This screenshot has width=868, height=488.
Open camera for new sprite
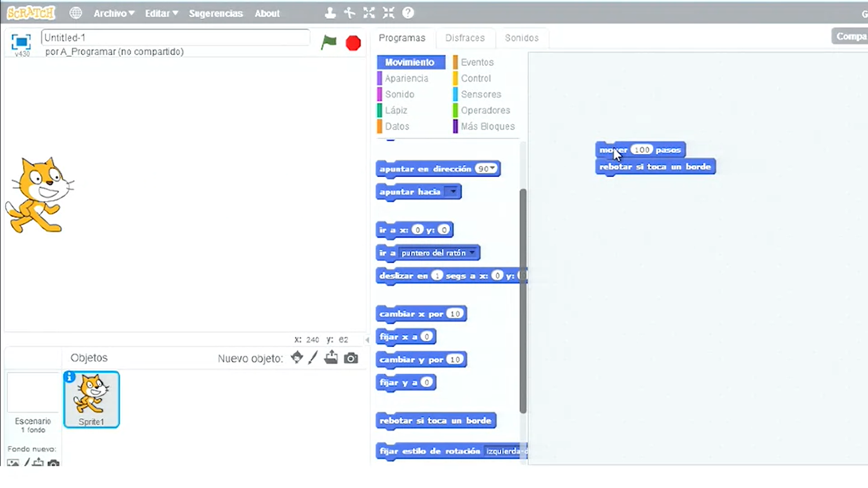(351, 358)
